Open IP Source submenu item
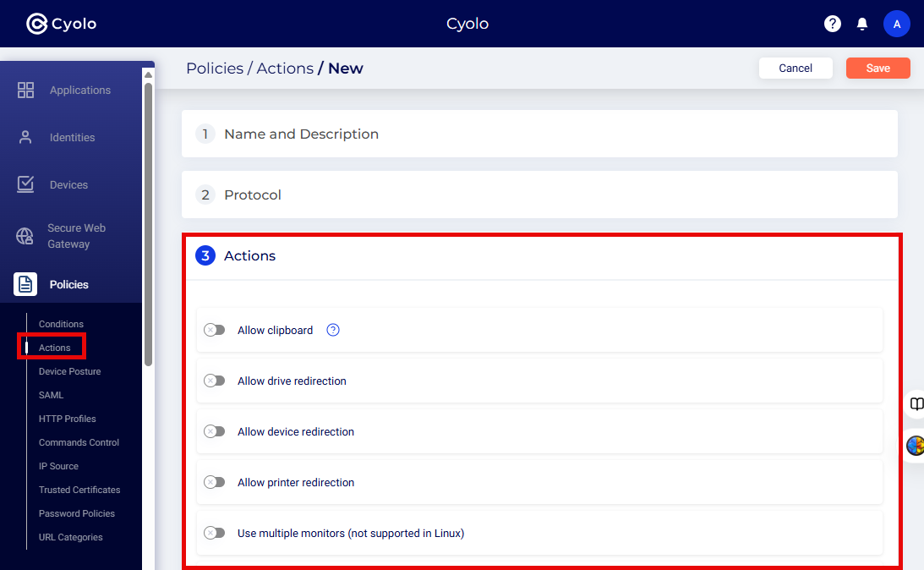This screenshot has height=570, width=924. (x=58, y=466)
